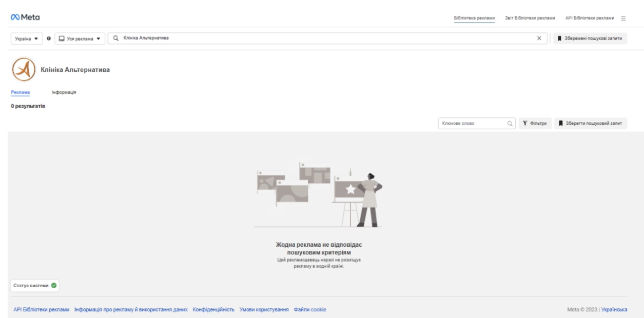The image size is (644, 318).
Task: Open footer link API Бібліотеки реклами
Action: tap(42, 309)
